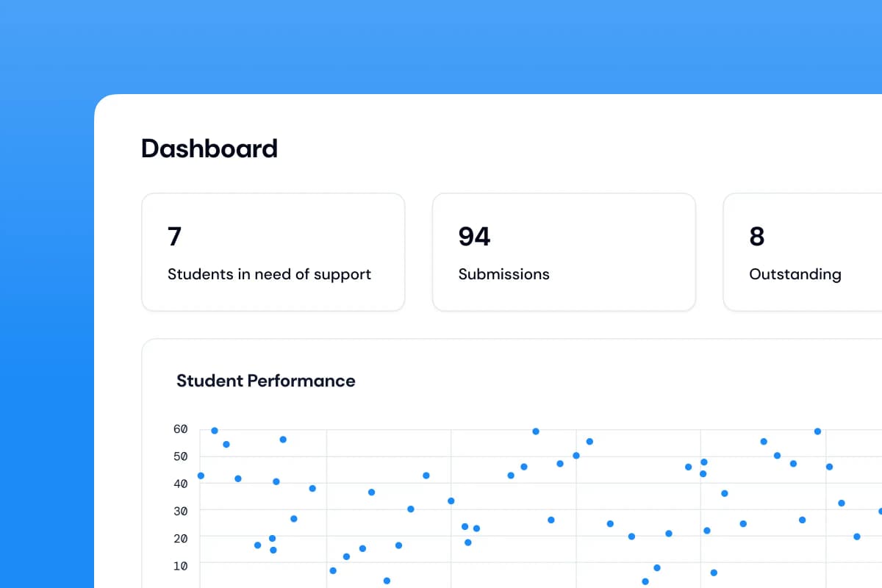The height and width of the screenshot is (588, 882).
Task: Click inside the Student Performance plot area
Action: [514, 500]
